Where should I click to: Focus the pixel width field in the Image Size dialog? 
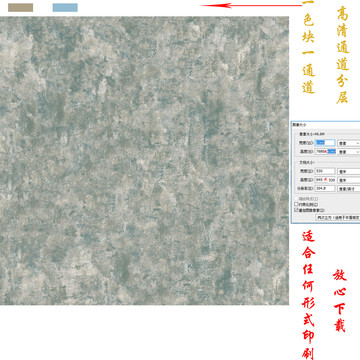pyautogui.click(x=325, y=143)
